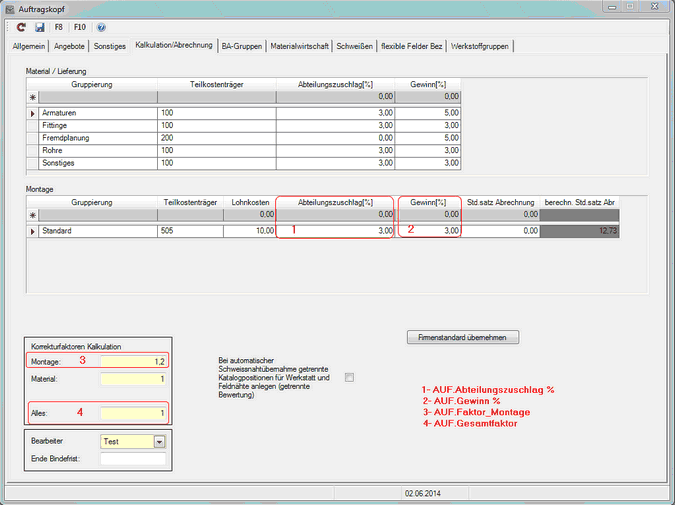Expand the Bearbeiter dropdown

click(x=158, y=441)
